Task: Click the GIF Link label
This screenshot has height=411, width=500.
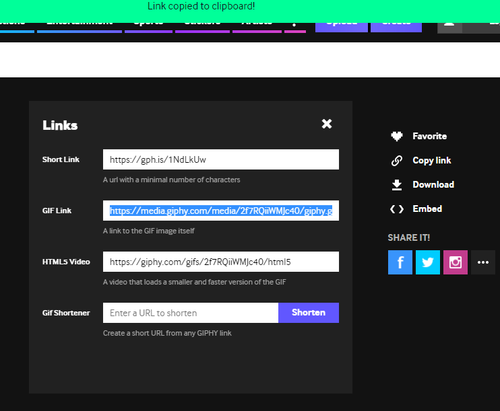Action: (57, 211)
